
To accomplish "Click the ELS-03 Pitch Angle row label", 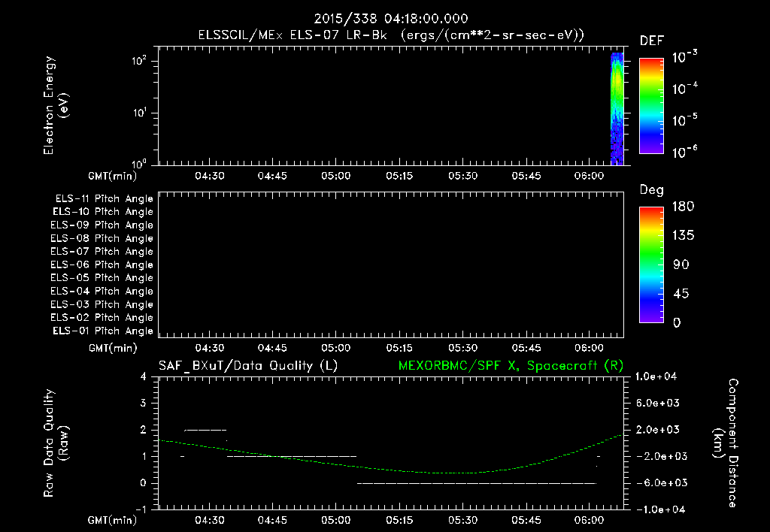I will [102, 304].
